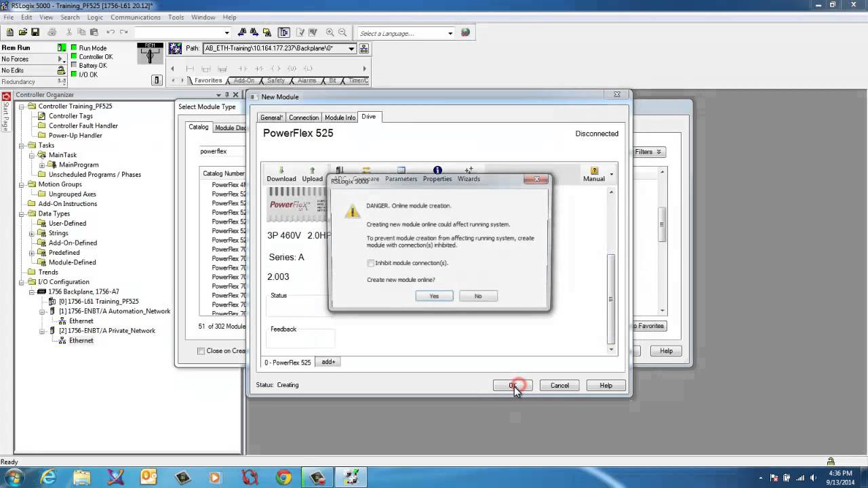
Task: Click the globe icon beside the language box
Action: 465,33
